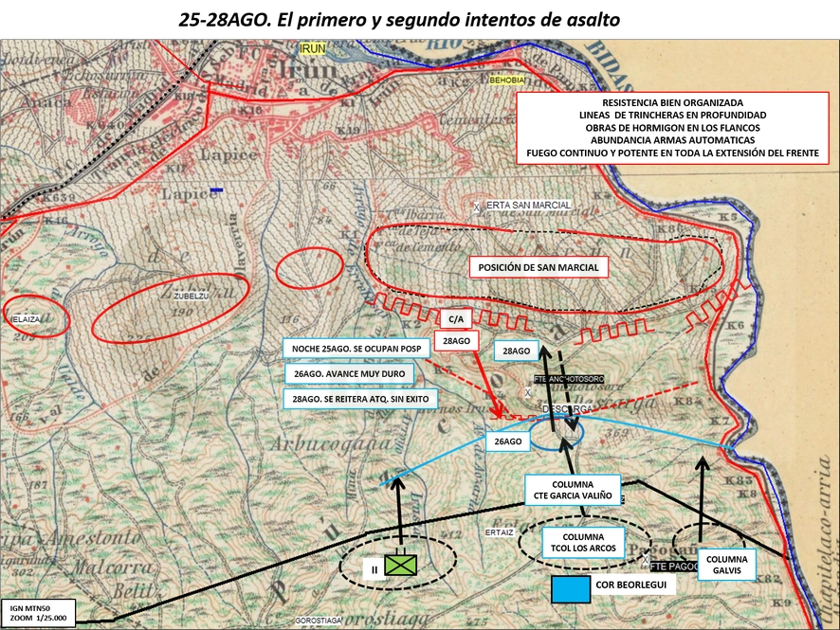Click the 26AGO label box
This screenshot has height=630, width=840.
[508, 441]
